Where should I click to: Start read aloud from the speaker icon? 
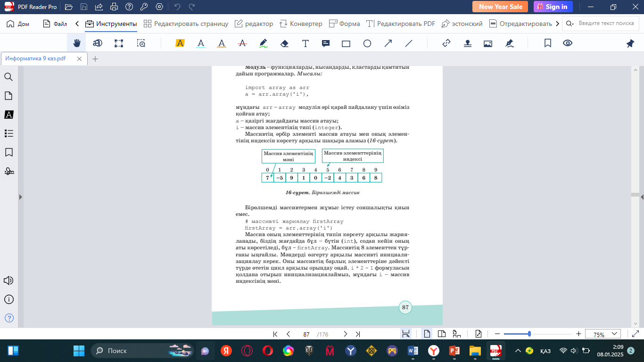pos(8,280)
